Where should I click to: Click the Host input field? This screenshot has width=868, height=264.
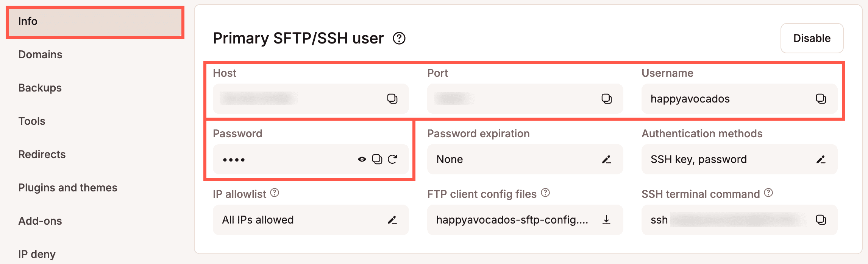click(295, 99)
